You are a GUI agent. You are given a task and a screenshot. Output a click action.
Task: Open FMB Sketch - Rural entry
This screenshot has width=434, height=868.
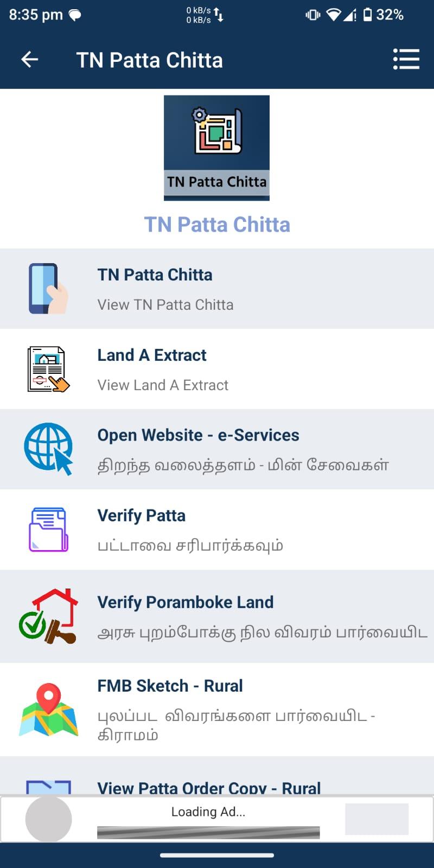(217, 710)
